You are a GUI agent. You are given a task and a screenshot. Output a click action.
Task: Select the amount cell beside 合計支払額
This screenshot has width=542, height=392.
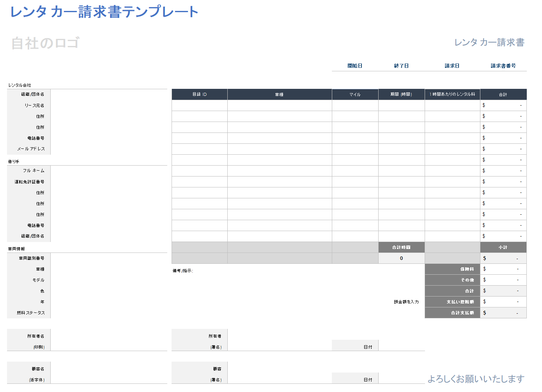[x=503, y=313]
